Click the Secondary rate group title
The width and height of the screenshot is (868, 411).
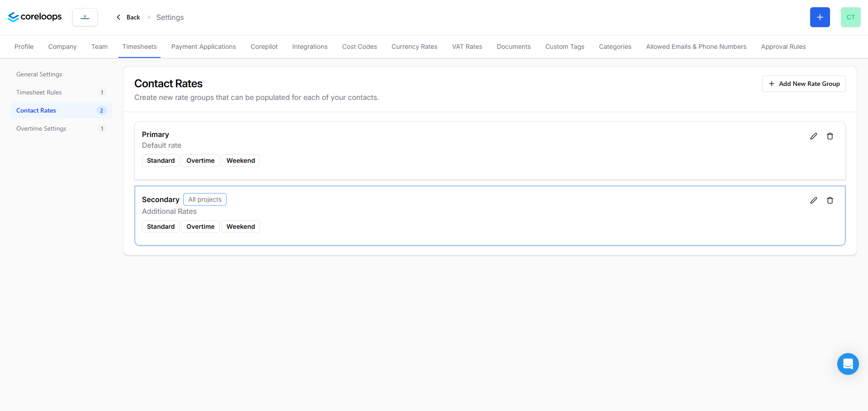point(160,199)
